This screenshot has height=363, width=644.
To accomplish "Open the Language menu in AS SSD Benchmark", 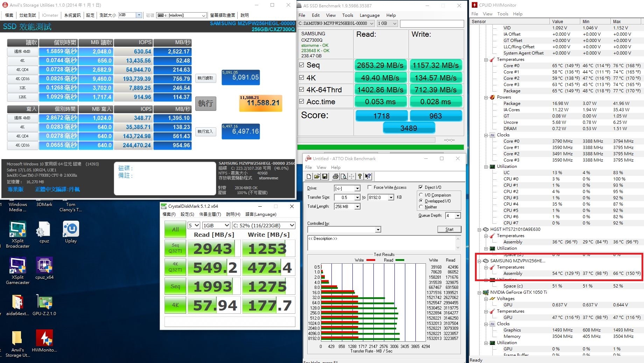I will coord(370,15).
